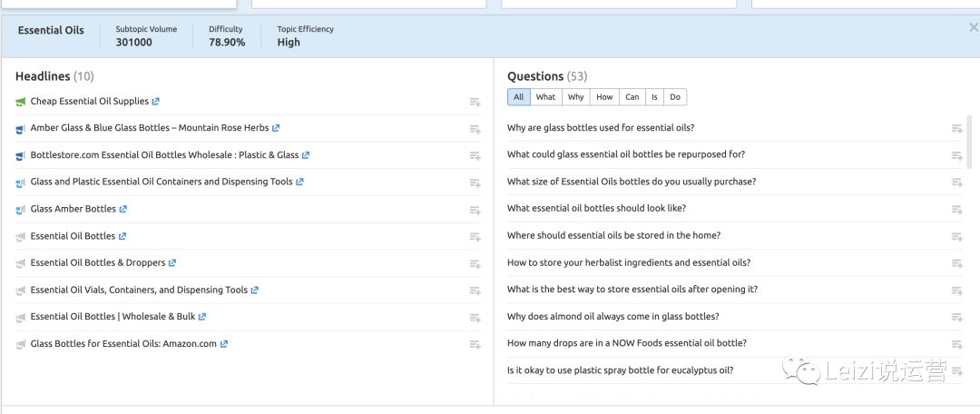Add 'How many drops are in a NOW Foods' question to list
The height and width of the screenshot is (414, 980).
[957, 344]
